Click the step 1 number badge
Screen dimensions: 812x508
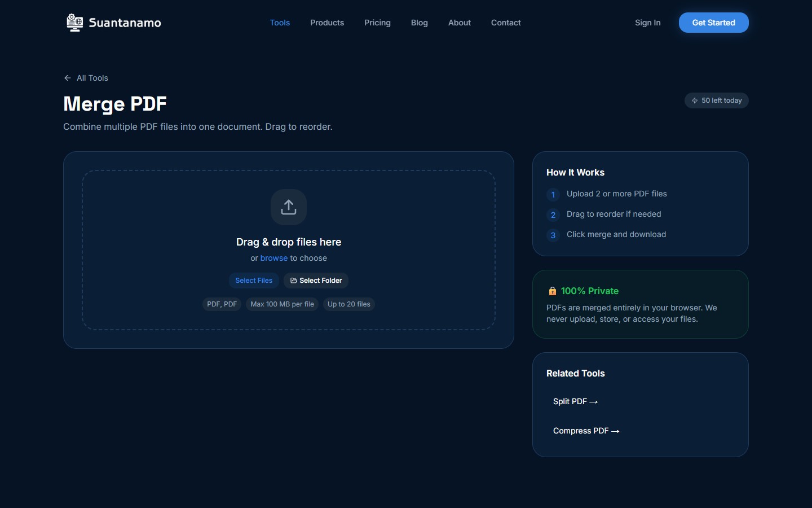coord(553,195)
